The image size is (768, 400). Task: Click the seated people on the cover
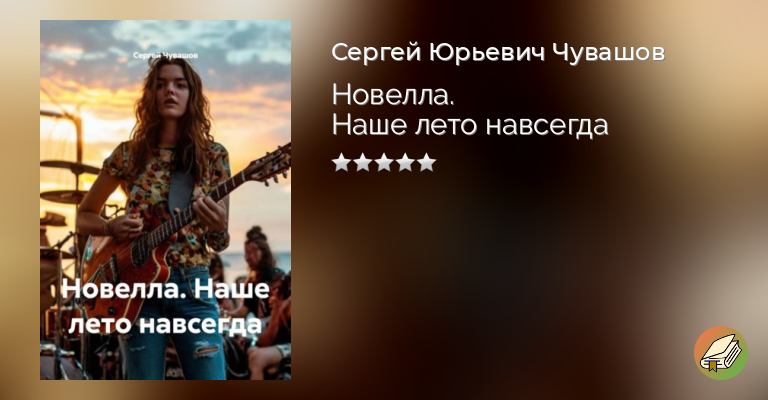tap(264, 304)
